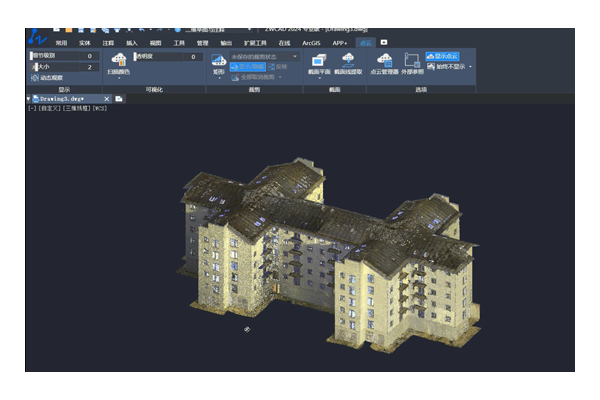
Task: Click the building point cloud model
Action: click(328, 254)
